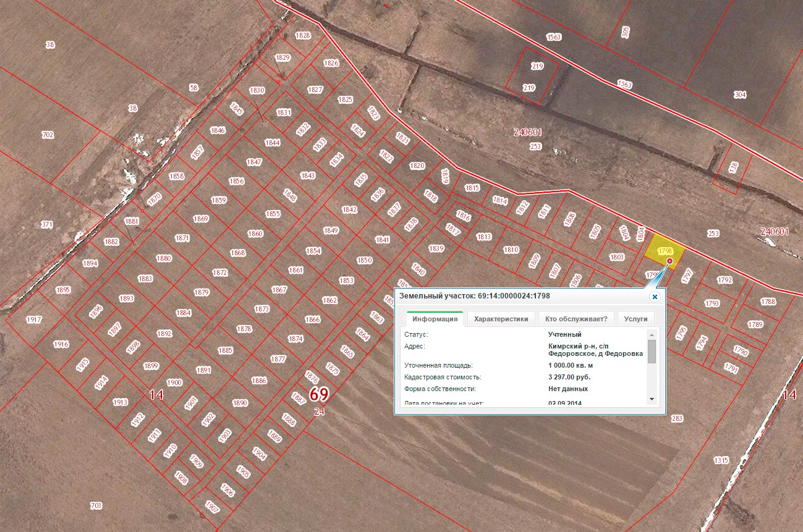Close the land parcel info popup

pyautogui.click(x=655, y=297)
